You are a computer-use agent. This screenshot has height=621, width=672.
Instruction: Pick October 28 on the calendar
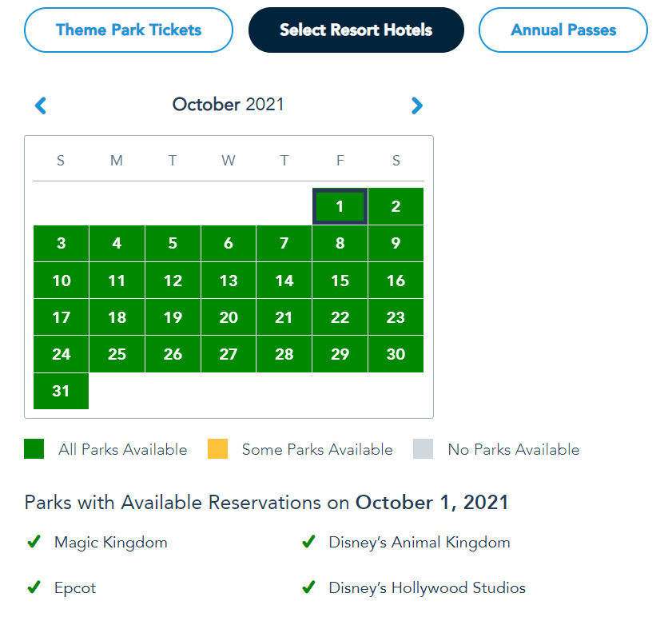coord(284,354)
